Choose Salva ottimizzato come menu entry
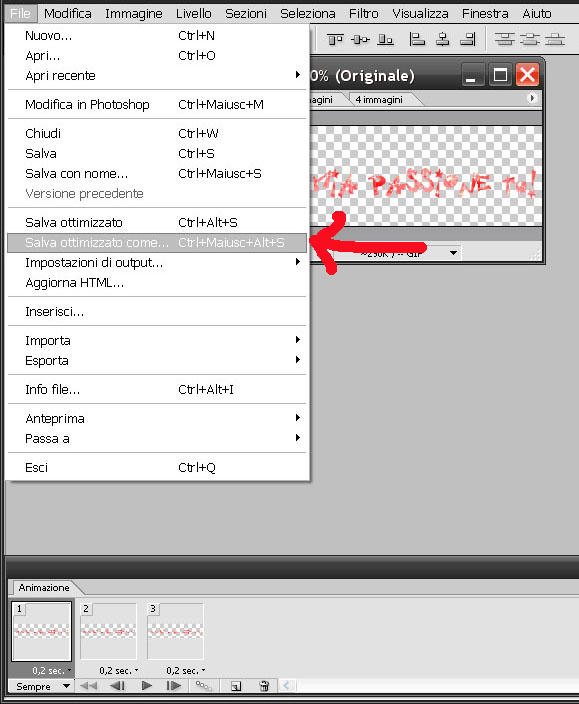 point(157,242)
